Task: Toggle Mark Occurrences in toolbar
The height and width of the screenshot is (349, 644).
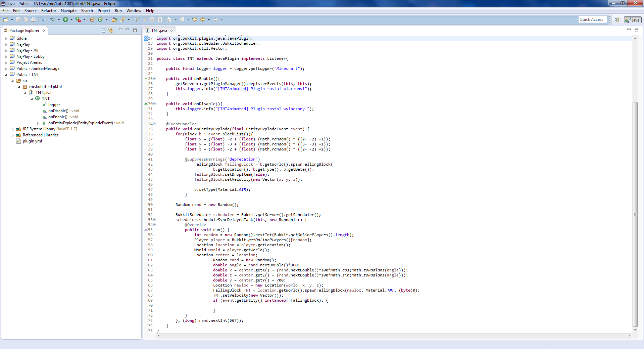Action: (145, 19)
